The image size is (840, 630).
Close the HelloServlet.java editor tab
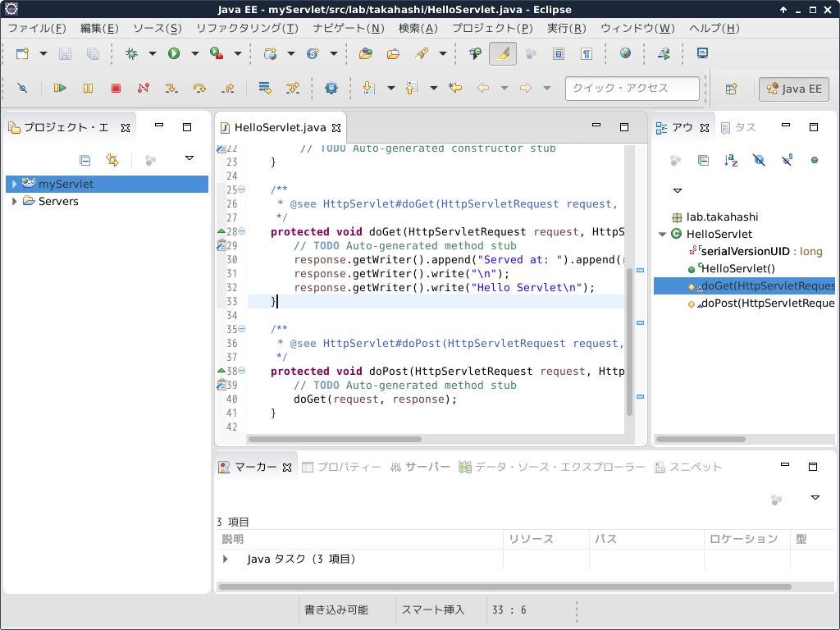(x=336, y=127)
